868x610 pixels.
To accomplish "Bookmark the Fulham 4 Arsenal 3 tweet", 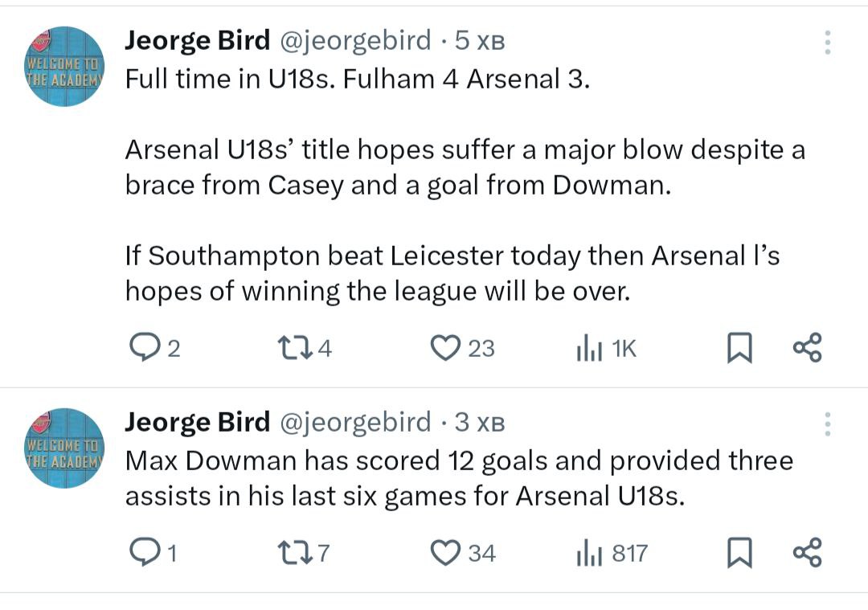I will (739, 348).
